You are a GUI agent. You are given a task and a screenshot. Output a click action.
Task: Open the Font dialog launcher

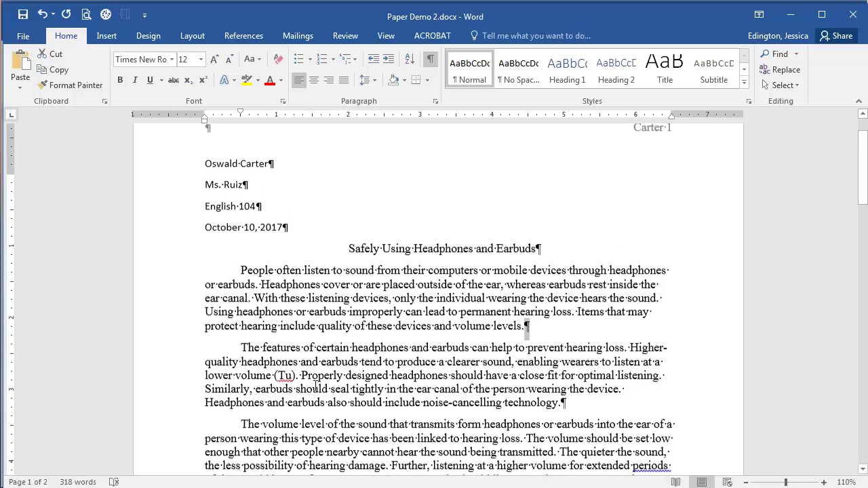point(283,102)
